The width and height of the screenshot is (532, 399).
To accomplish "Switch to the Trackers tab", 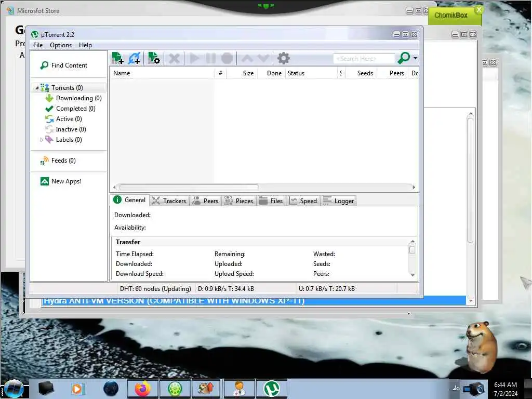I will click(x=169, y=201).
